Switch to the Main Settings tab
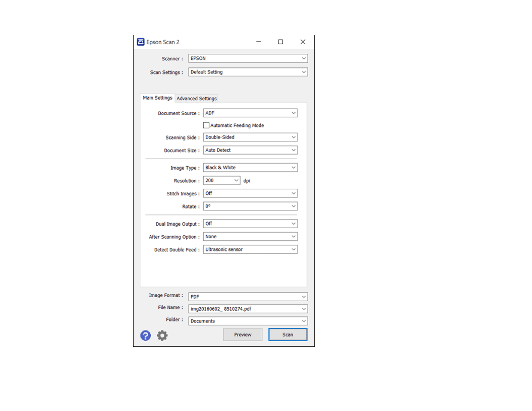This screenshot has width=532, height=411. 157,98
